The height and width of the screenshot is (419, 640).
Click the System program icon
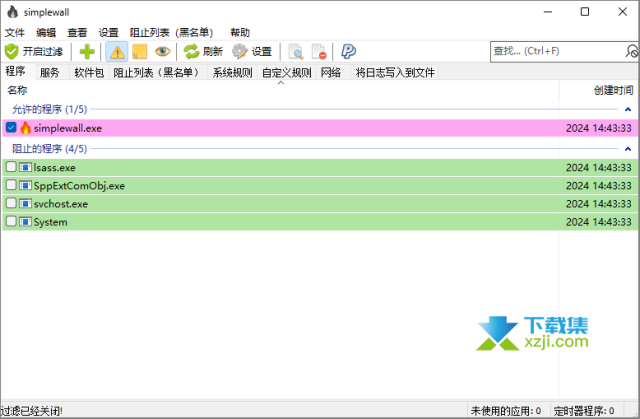coord(25,222)
